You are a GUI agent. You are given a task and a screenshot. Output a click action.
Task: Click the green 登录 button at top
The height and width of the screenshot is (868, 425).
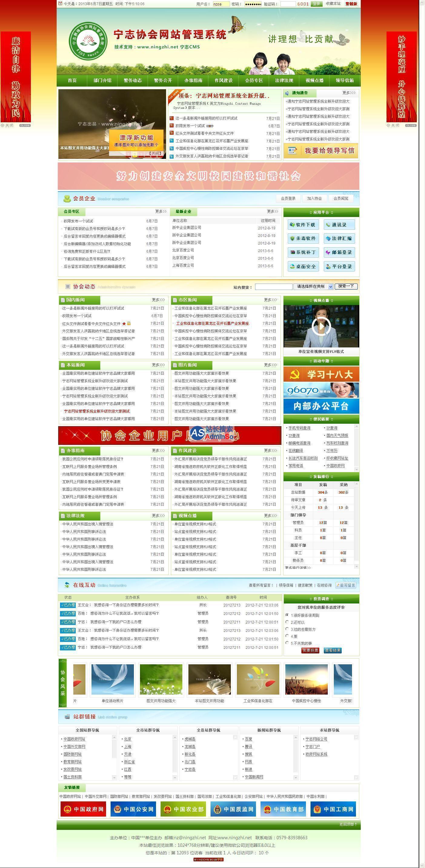pos(316,4)
